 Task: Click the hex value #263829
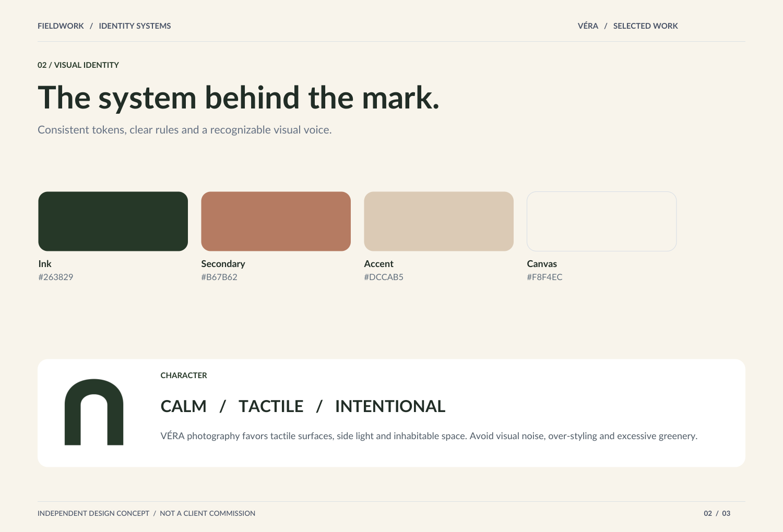click(x=56, y=277)
